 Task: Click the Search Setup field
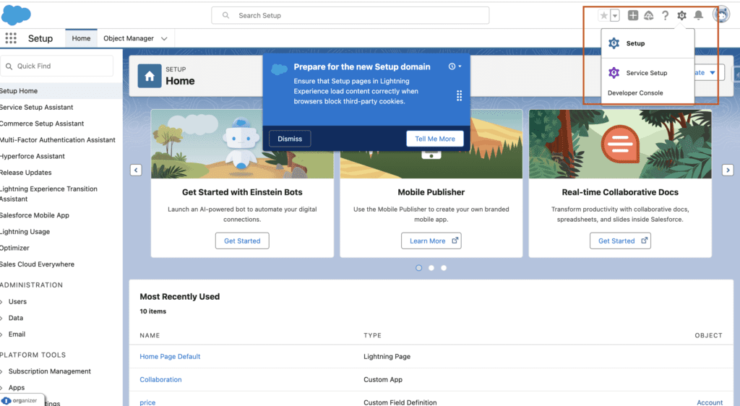[350, 16]
